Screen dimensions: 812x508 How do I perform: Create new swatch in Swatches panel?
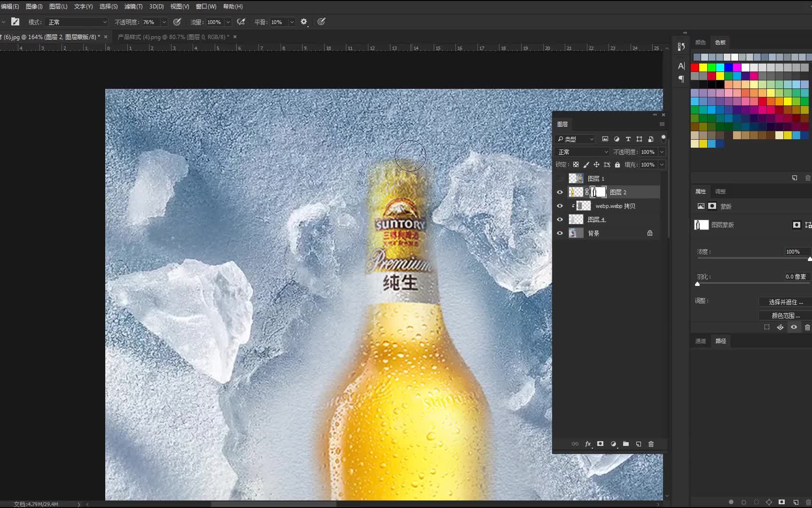(795, 178)
